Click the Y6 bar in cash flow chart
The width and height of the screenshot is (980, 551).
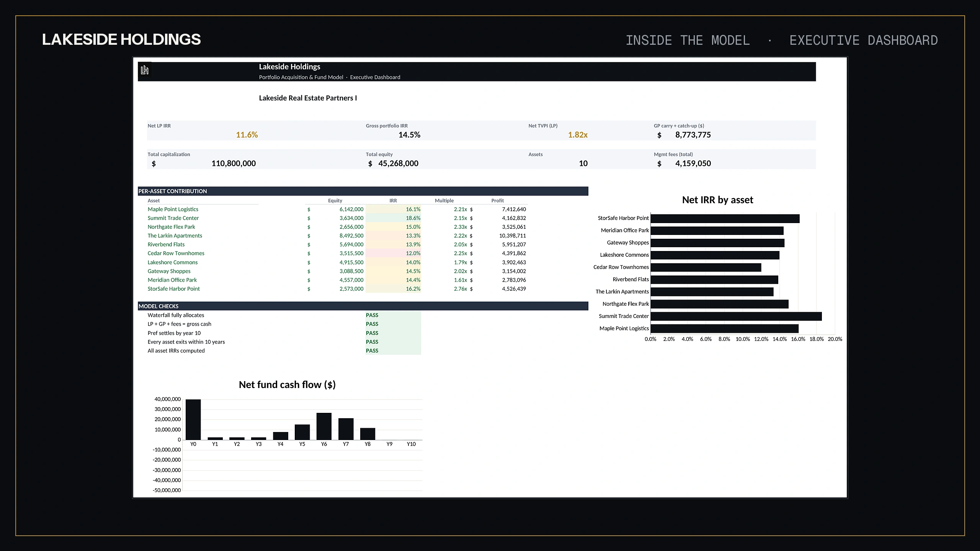324,426
